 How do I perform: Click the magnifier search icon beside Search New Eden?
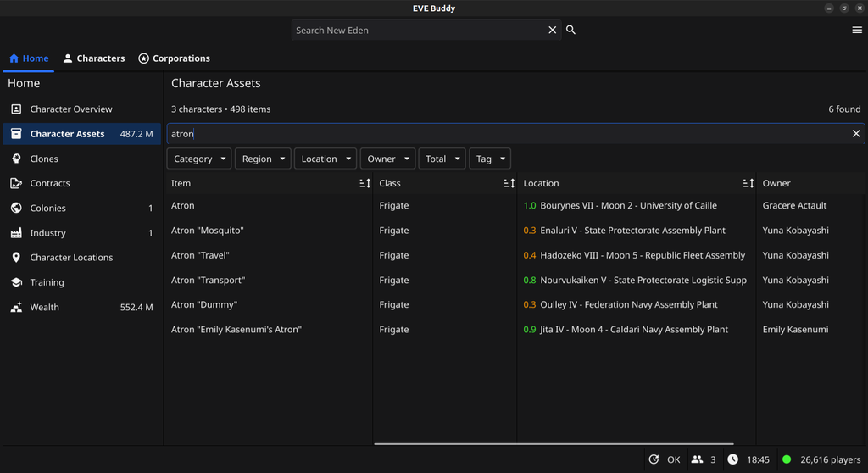[570, 30]
